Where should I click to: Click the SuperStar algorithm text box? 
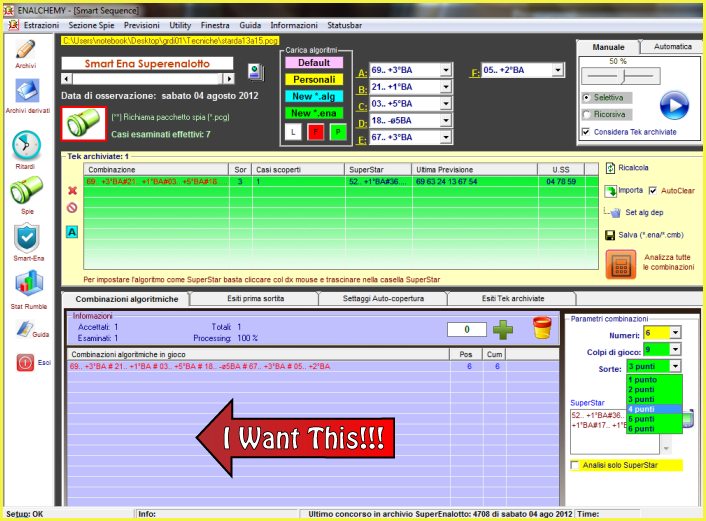(615, 431)
